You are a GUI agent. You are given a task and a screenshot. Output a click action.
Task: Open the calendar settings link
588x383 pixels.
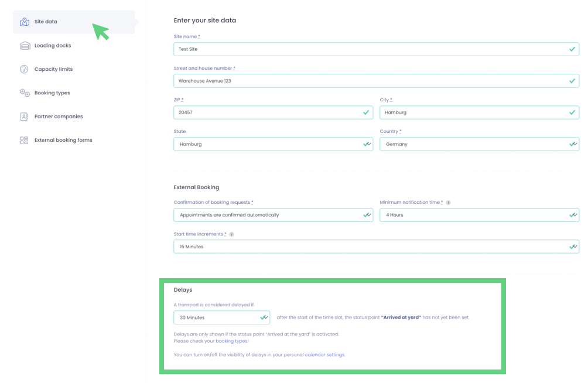click(324, 354)
